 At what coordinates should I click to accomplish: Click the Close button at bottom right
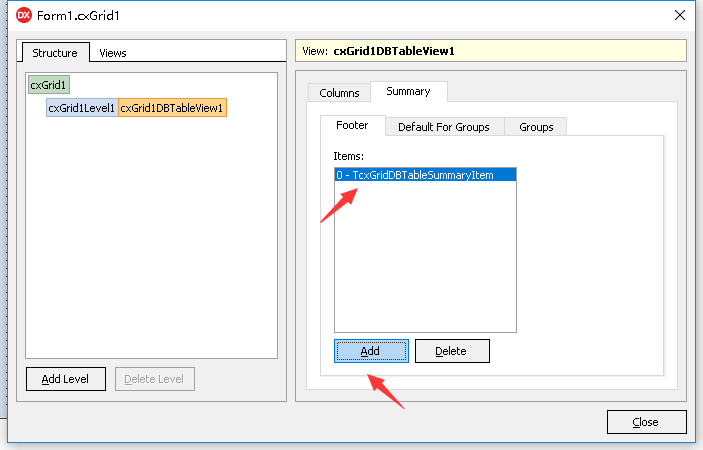coord(646,422)
